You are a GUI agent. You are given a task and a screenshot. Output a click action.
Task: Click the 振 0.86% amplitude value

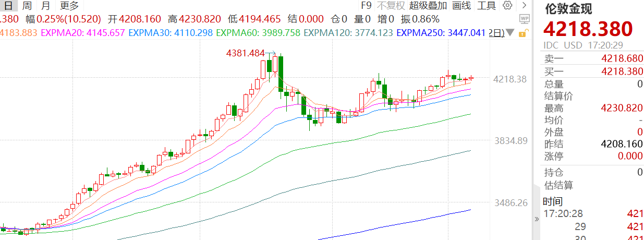coord(419,19)
